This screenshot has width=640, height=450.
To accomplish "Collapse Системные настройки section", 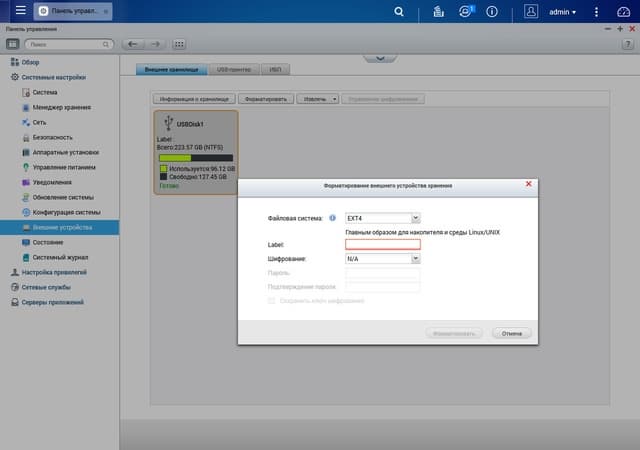I will tap(53, 77).
